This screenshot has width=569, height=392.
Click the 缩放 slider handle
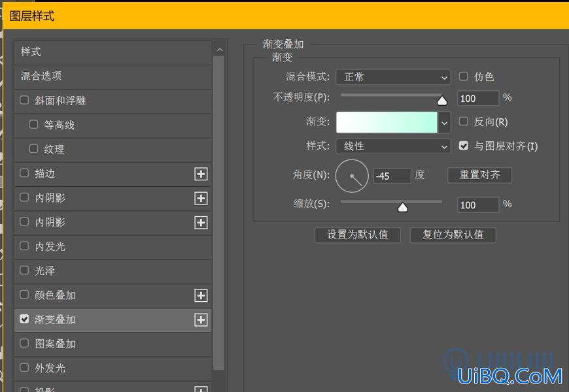[x=403, y=207]
